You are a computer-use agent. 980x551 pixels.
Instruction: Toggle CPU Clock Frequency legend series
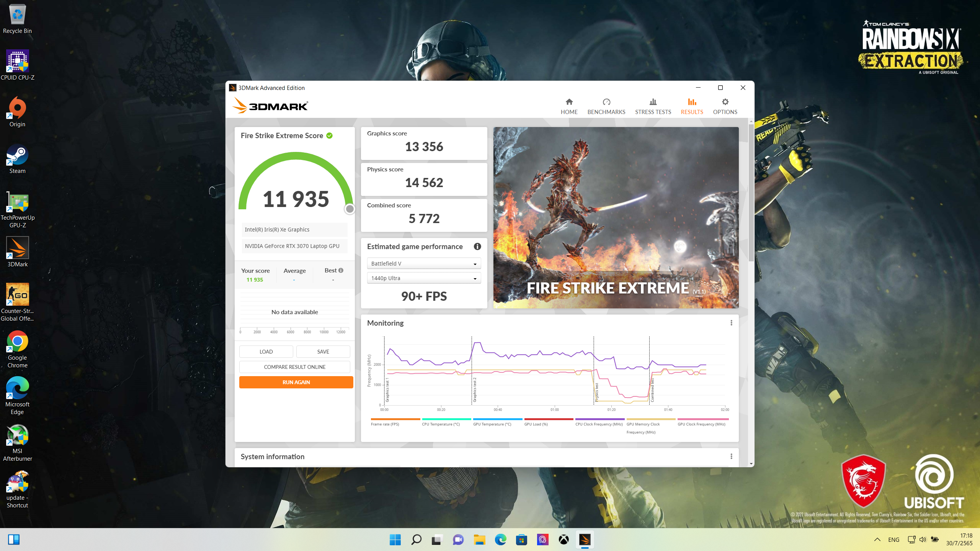pyautogui.click(x=599, y=424)
